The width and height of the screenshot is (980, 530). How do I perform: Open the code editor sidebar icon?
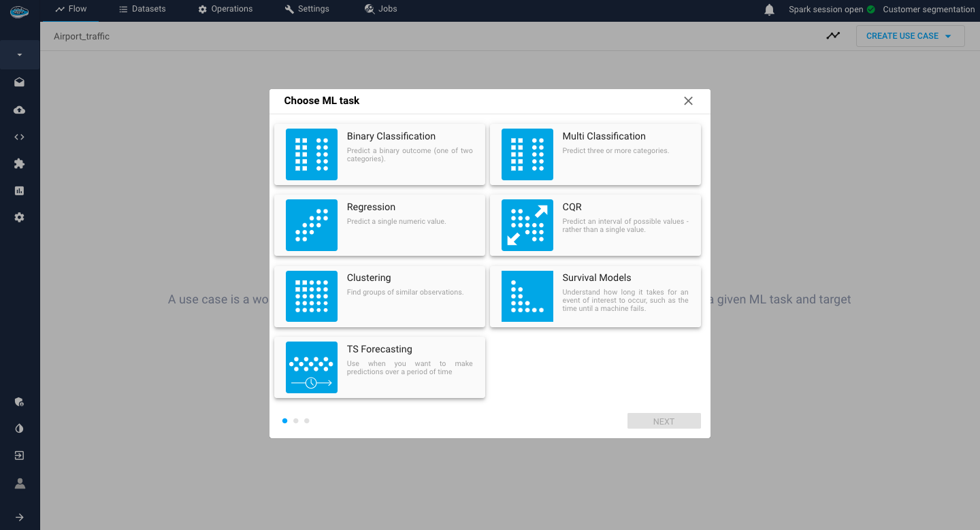(x=19, y=137)
